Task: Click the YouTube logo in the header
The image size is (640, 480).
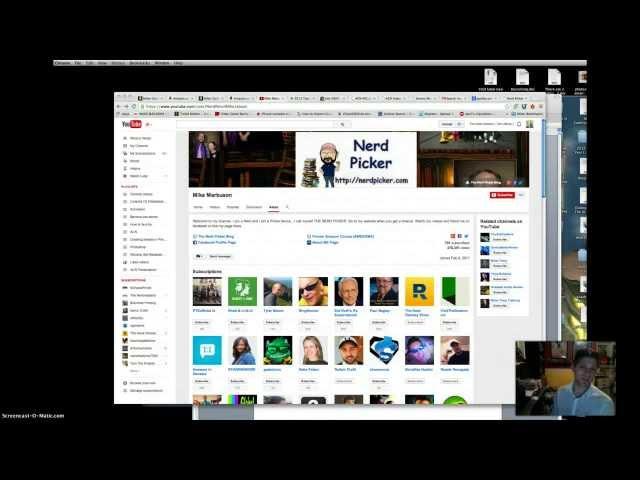Action: [134, 124]
